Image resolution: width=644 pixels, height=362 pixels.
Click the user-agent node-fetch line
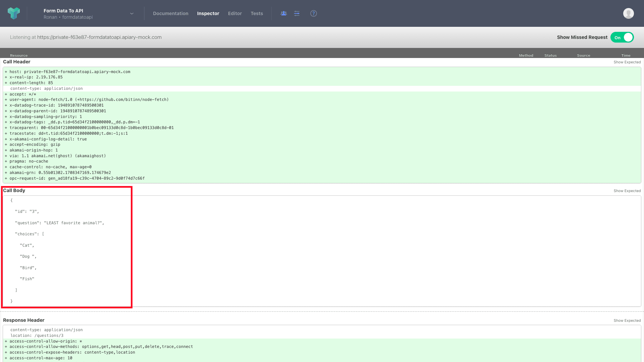322,100
